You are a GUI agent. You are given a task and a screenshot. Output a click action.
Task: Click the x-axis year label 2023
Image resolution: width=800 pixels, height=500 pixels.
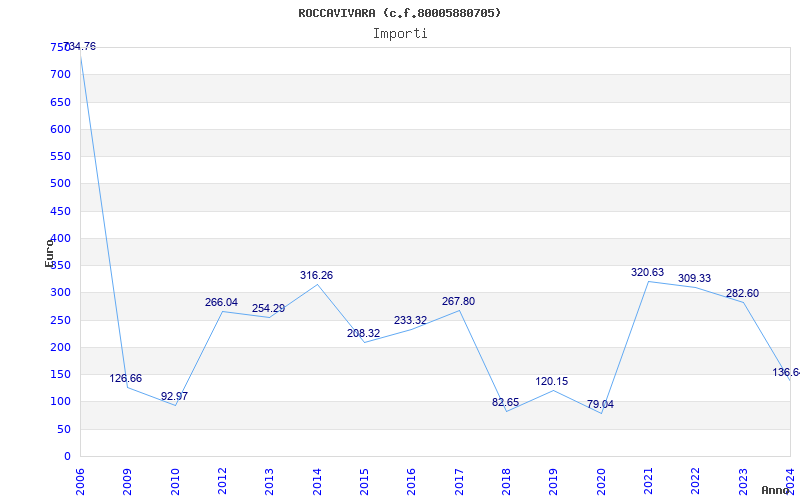coord(743,481)
